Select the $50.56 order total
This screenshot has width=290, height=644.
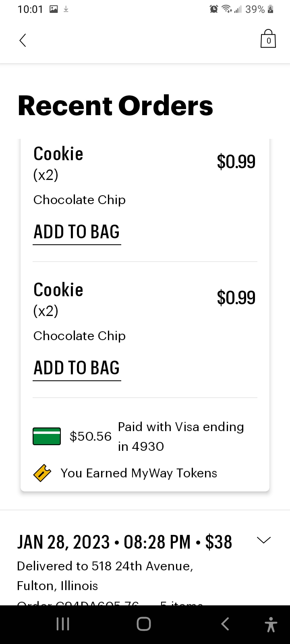(x=90, y=436)
